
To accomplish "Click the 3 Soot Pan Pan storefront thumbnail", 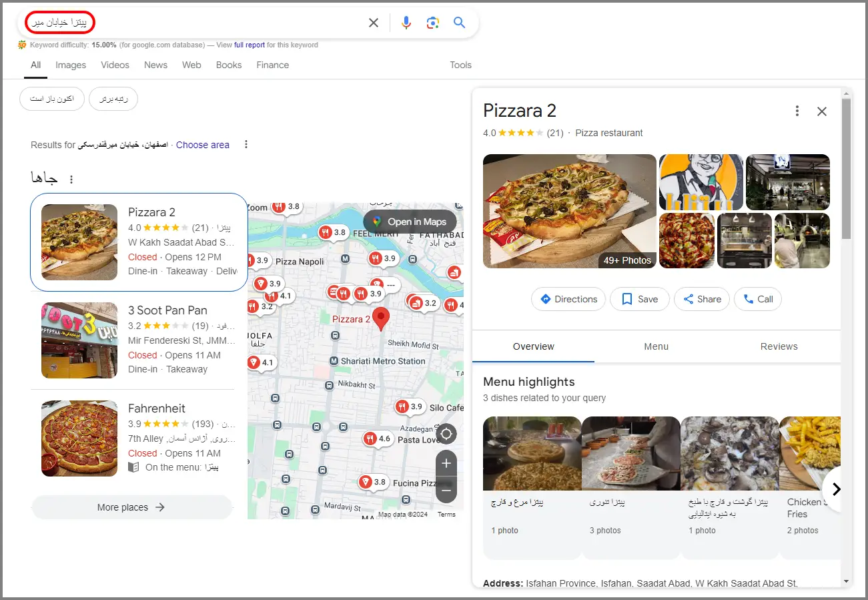I will [x=79, y=340].
